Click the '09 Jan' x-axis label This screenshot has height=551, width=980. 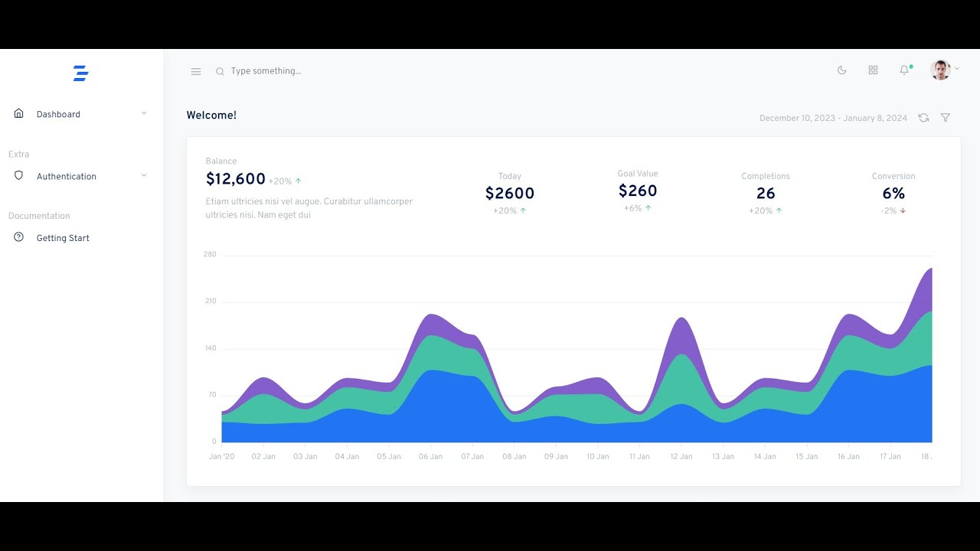coord(556,457)
